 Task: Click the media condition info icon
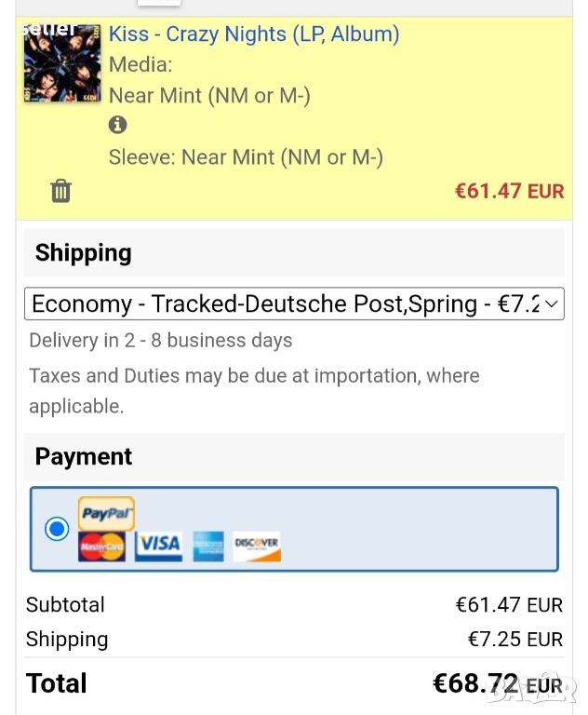coord(117,125)
